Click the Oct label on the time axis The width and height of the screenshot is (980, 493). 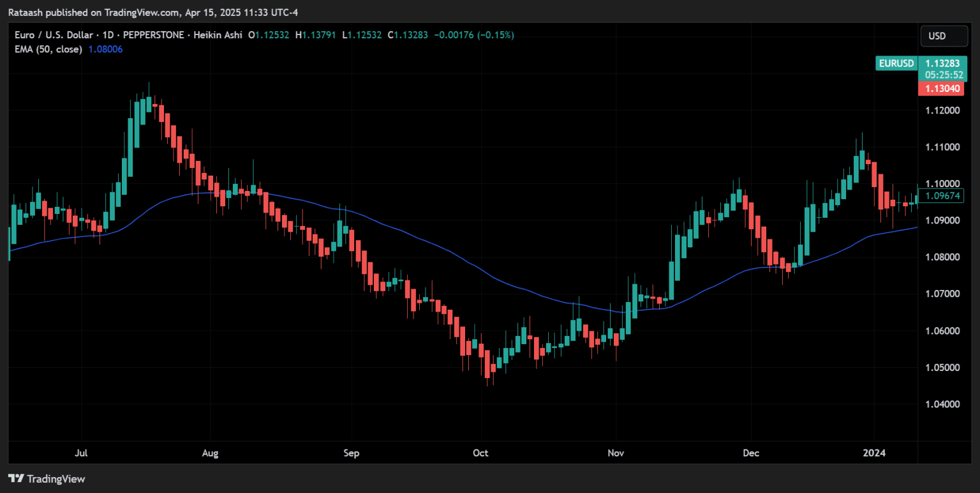(x=480, y=453)
